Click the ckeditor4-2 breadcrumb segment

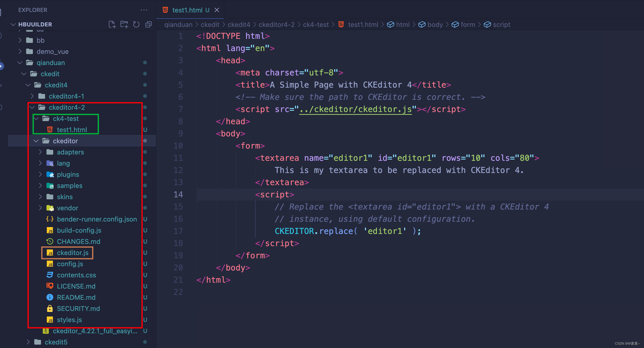coord(276,25)
